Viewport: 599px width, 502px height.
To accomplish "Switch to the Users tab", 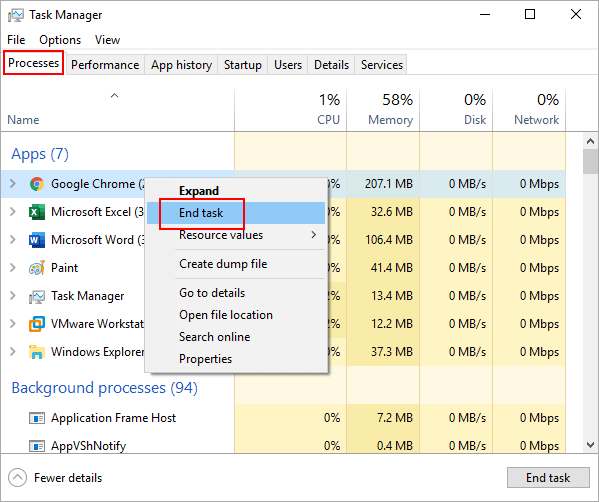I will coord(288,65).
